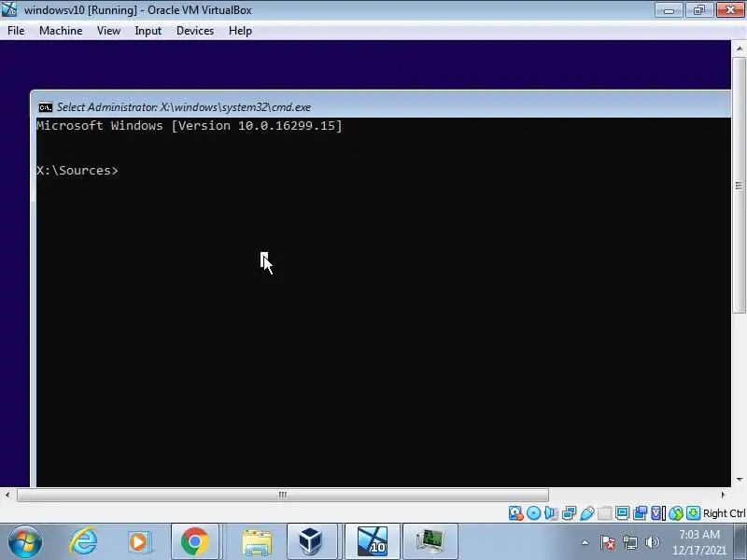The height and width of the screenshot is (560, 747).
Task: Click the mouse integration status icon
Action: [x=675, y=512]
